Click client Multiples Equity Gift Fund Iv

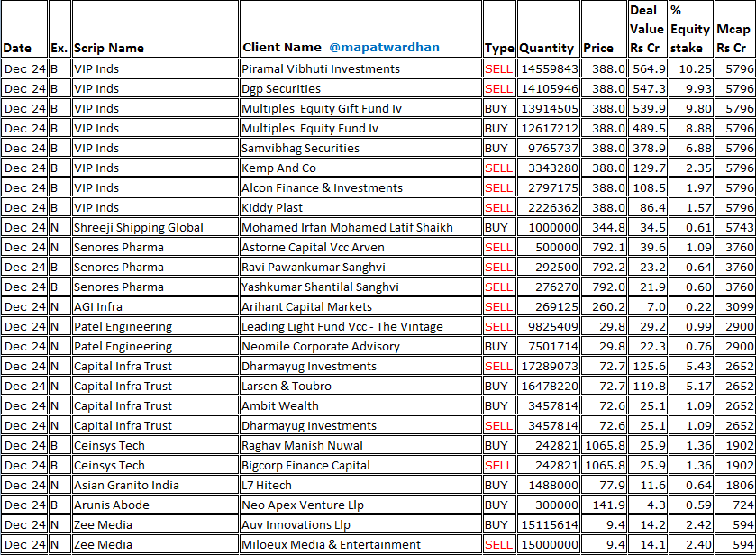click(x=322, y=108)
